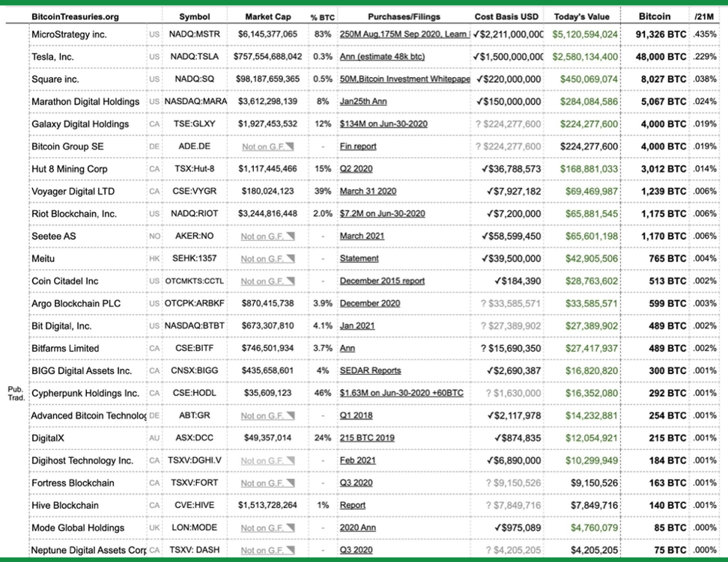Image resolution: width=728 pixels, height=562 pixels.
Task: Click Mode Global's $4,760,079 today's value
Action: (x=594, y=528)
